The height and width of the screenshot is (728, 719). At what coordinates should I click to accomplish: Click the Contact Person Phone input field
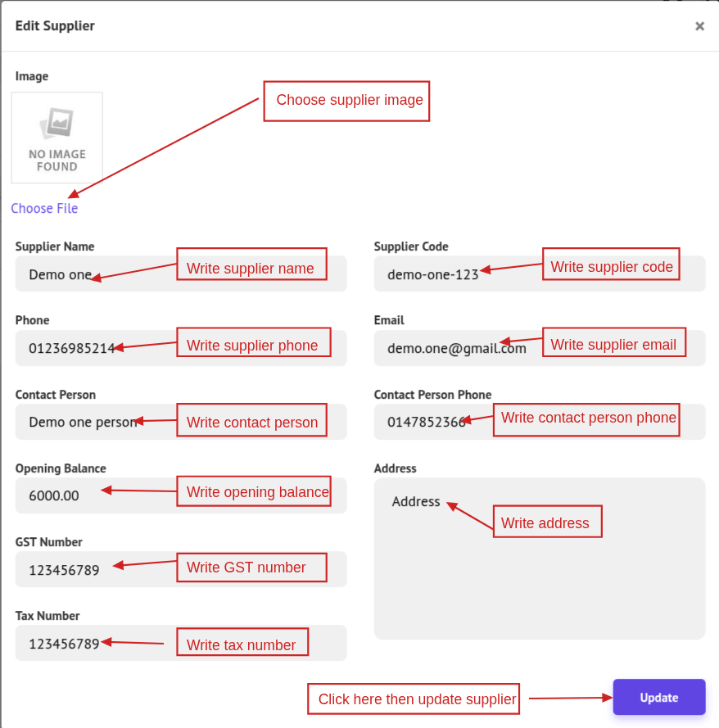pos(426,423)
